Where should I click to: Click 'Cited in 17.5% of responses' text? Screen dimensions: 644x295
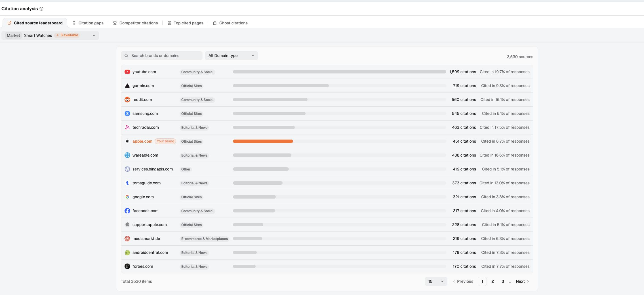(505, 127)
